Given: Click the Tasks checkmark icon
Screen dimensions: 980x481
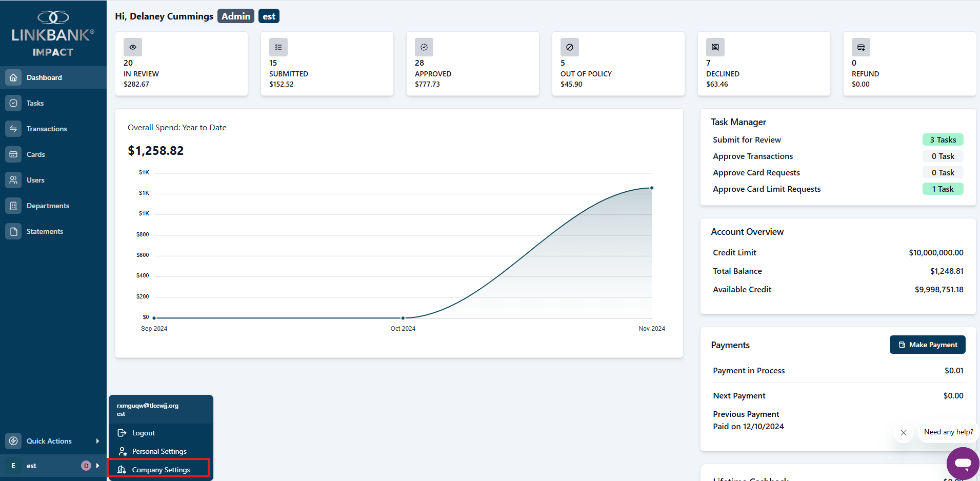Looking at the screenshot, I should pyautogui.click(x=13, y=103).
